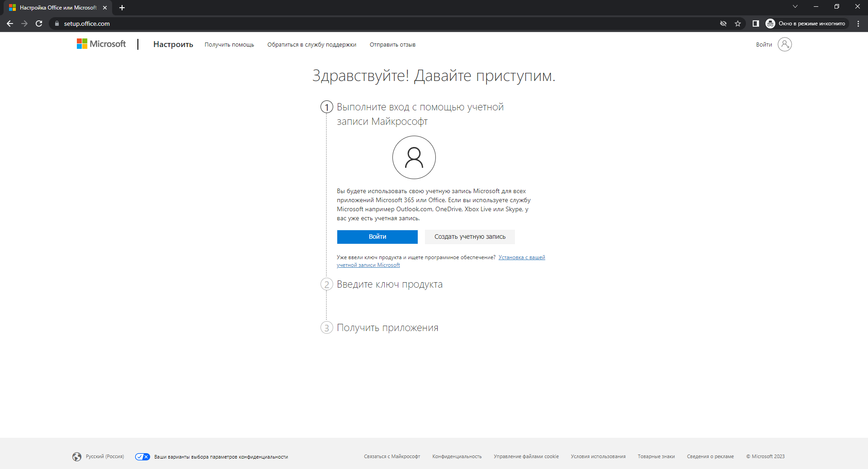
Task: Click the © Microsoft 2023 footer text
Action: tap(765, 457)
